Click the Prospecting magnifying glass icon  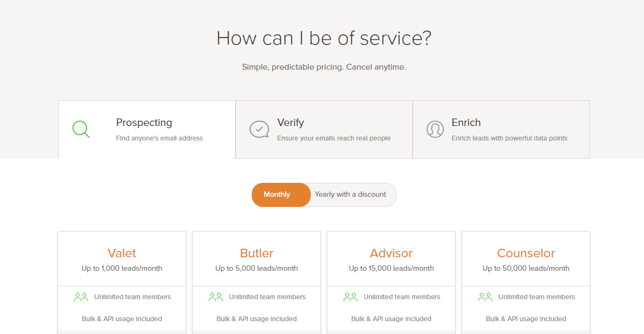[80, 129]
